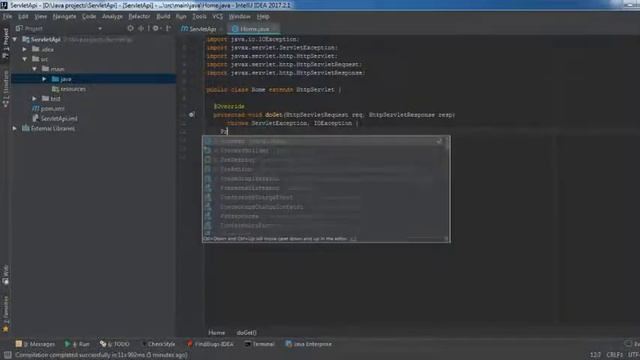This screenshot has height=360, width=640.
Task: Open the Refactor menu
Action: (139, 17)
